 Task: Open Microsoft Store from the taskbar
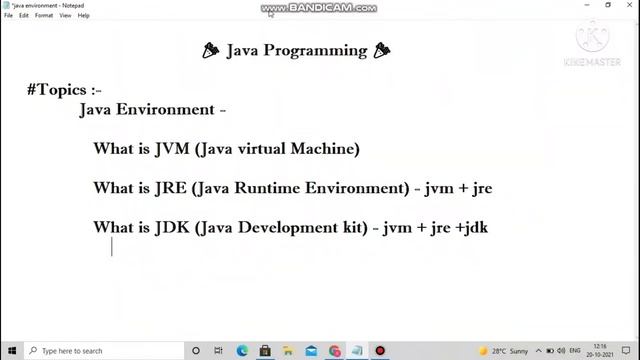265,351
